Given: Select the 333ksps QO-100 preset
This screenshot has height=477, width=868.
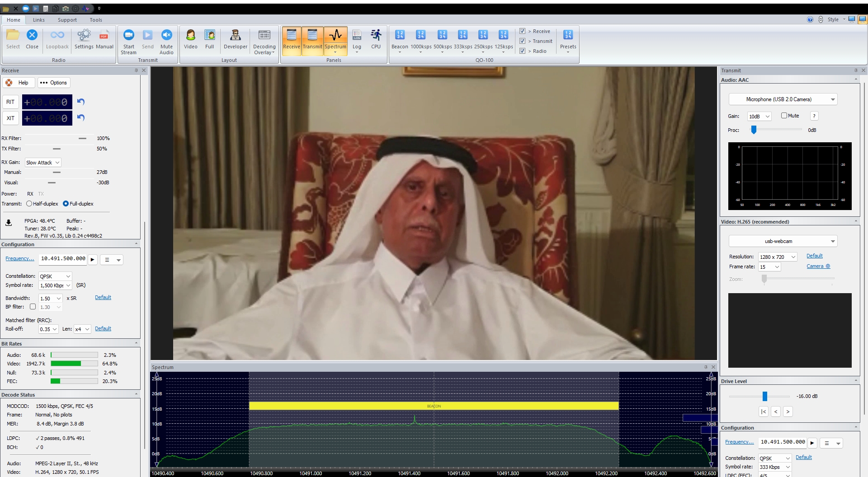Looking at the screenshot, I should coord(462,36).
